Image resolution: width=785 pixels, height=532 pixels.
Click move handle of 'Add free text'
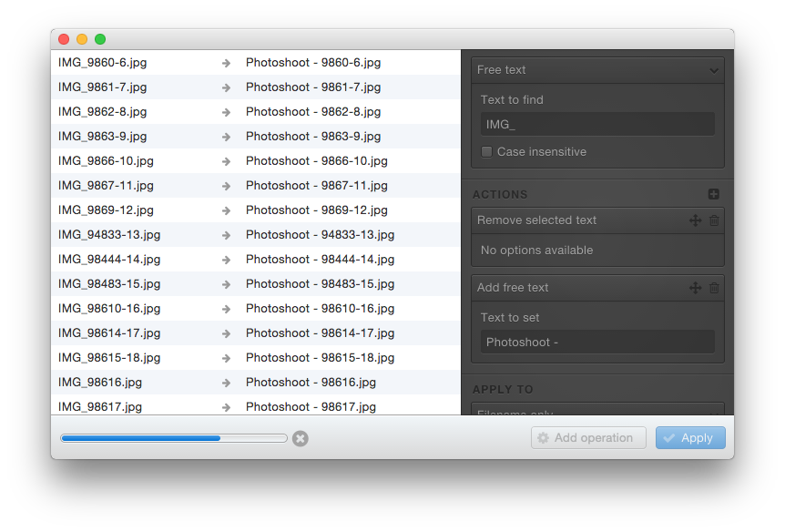695,288
